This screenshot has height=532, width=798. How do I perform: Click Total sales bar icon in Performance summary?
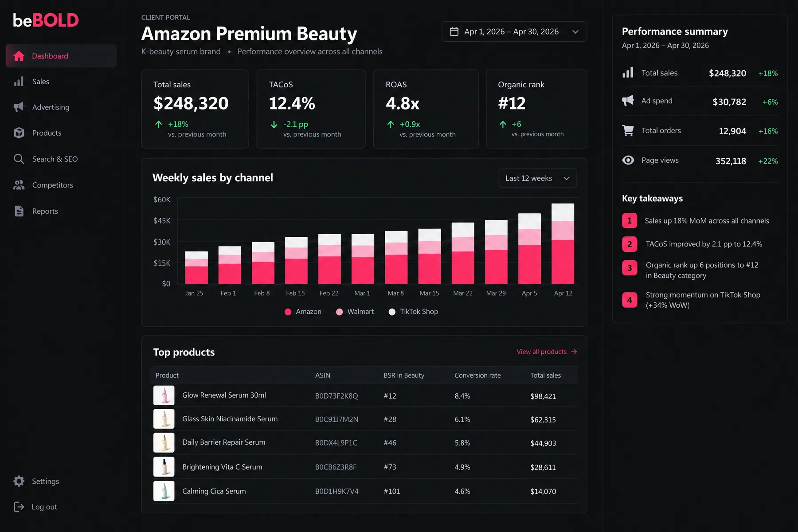(x=628, y=73)
